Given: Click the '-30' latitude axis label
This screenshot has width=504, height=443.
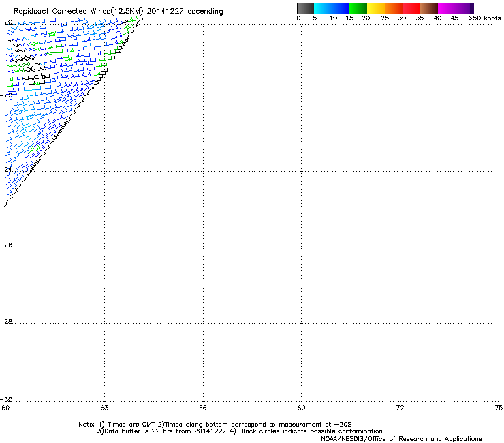Looking at the screenshot, I should [6, 399].
